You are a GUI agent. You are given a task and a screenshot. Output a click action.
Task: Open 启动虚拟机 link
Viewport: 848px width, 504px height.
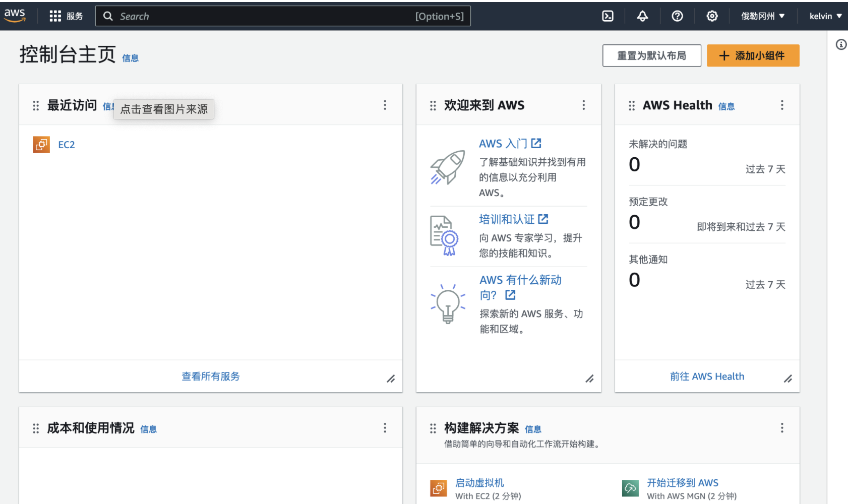(479, 483)
